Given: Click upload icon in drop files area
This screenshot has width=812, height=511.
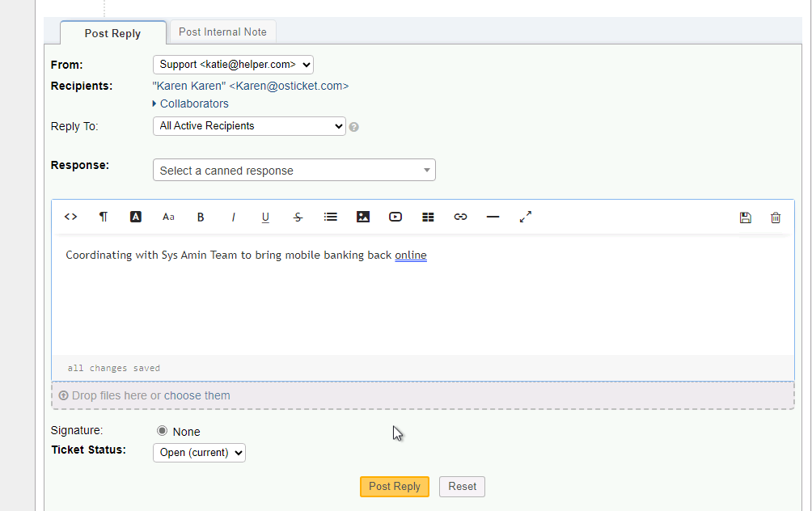Looking at the screenshot, I should (63, 395).
